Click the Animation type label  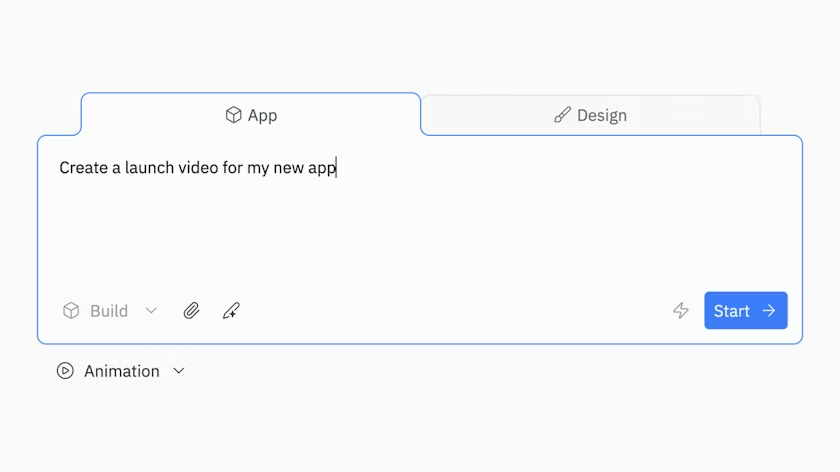pyautogui.click(x=121, y=371)
